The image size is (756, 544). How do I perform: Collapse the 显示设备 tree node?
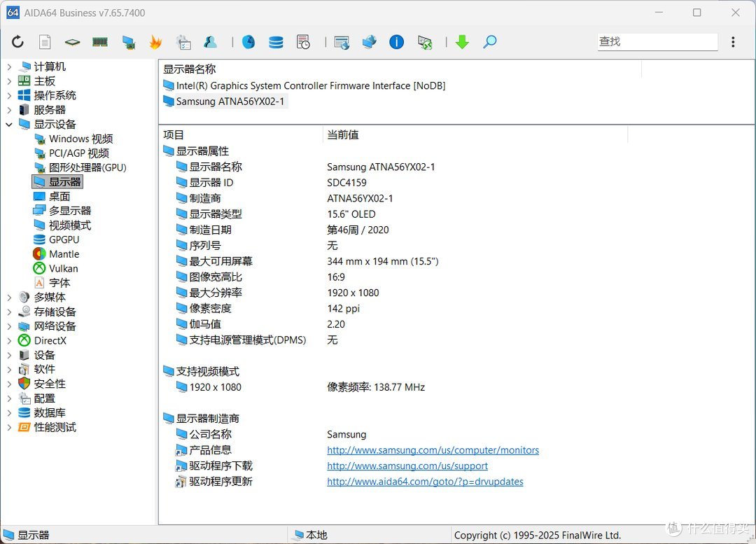(x=9, y=125)
